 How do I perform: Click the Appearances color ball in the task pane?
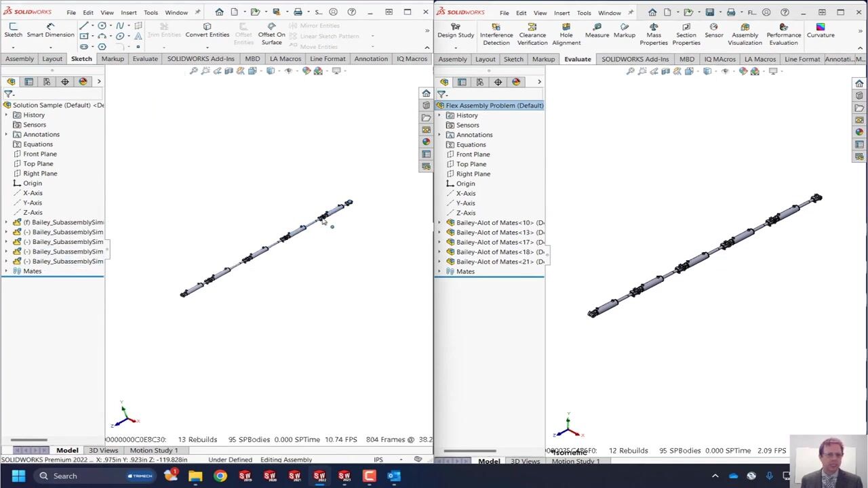point(426,142)
